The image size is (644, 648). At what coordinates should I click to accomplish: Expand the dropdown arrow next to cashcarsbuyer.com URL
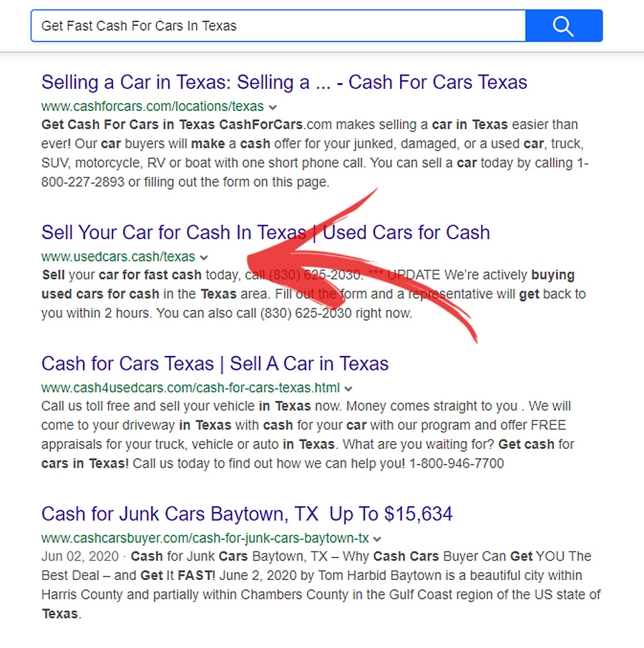coord(377,539)
